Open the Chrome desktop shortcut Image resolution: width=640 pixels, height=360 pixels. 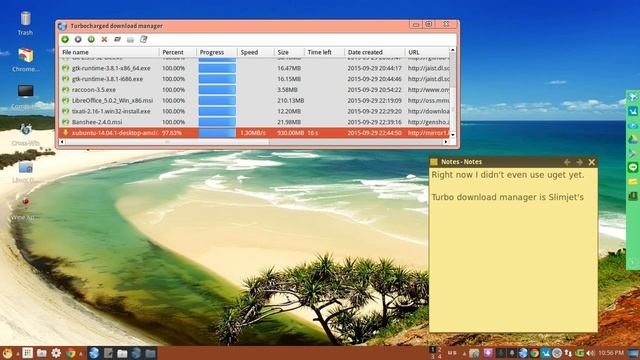coord(25,60)
